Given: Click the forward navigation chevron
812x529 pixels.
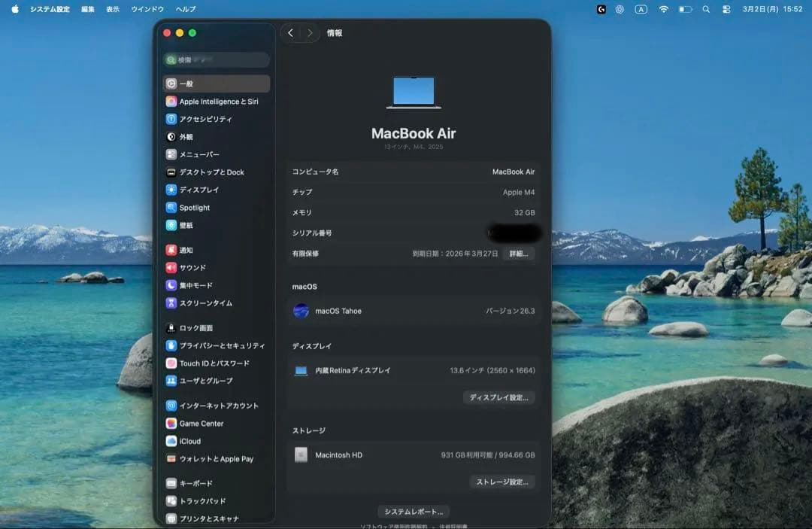Looking at the screenshot, I should coord(309,33).
